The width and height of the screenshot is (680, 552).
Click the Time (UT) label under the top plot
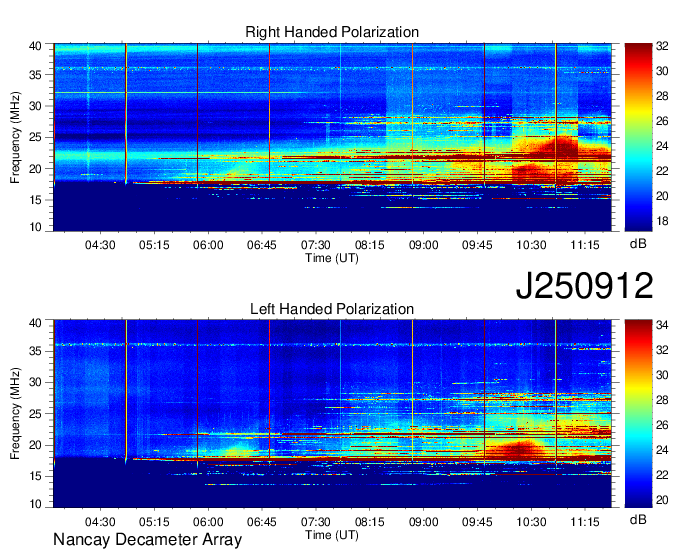[x=332, y=257]
